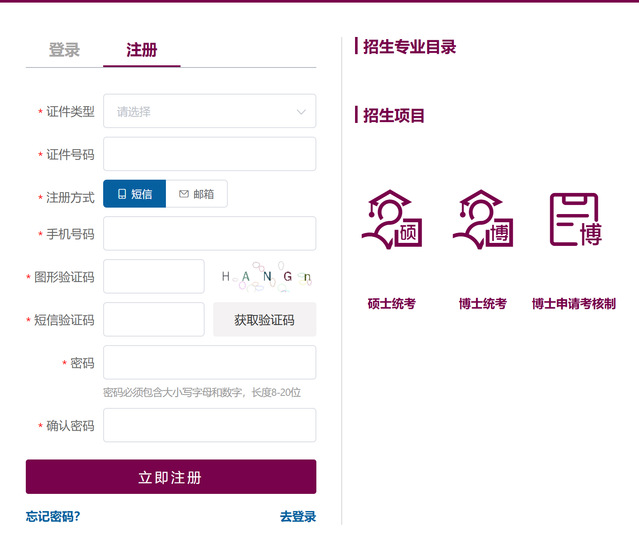Image resolution: width=639 pixels, height=536 pixels.
Task: Click the 证件类型 dropdown chevron arrow
Action: click(x=301, y=112)
